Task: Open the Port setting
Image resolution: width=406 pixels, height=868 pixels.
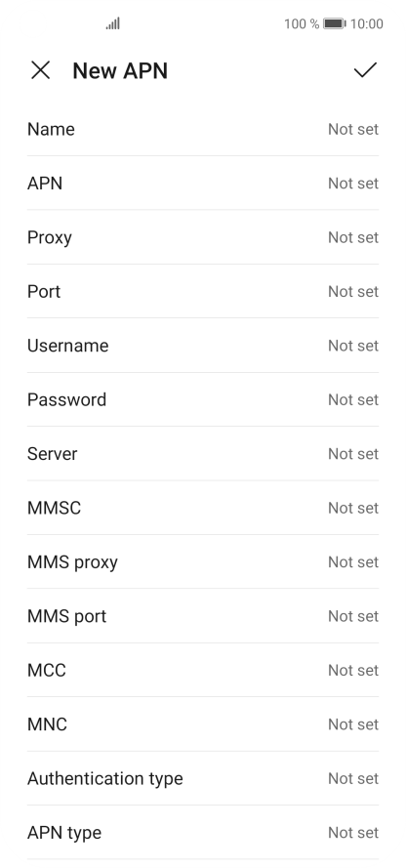Action: pos(203,291)
